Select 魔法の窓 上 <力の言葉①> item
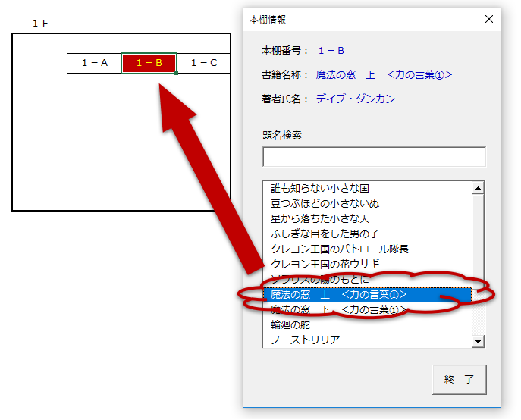 367,294
